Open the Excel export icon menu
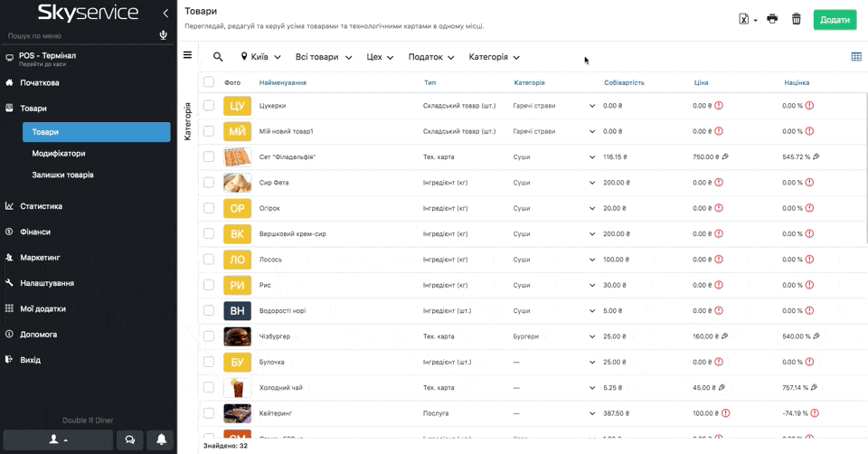The image size is (868, 454). pyautogui.click(x=746, y=19)
